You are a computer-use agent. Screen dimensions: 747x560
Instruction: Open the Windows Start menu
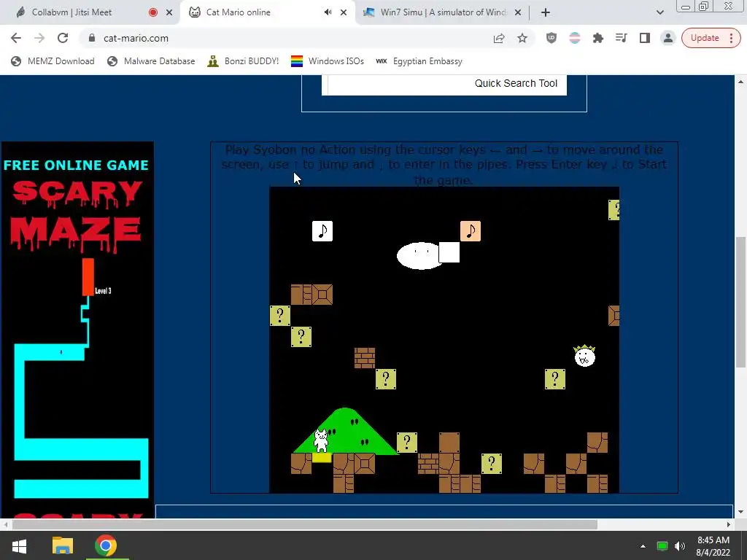(x=19, y=545)
